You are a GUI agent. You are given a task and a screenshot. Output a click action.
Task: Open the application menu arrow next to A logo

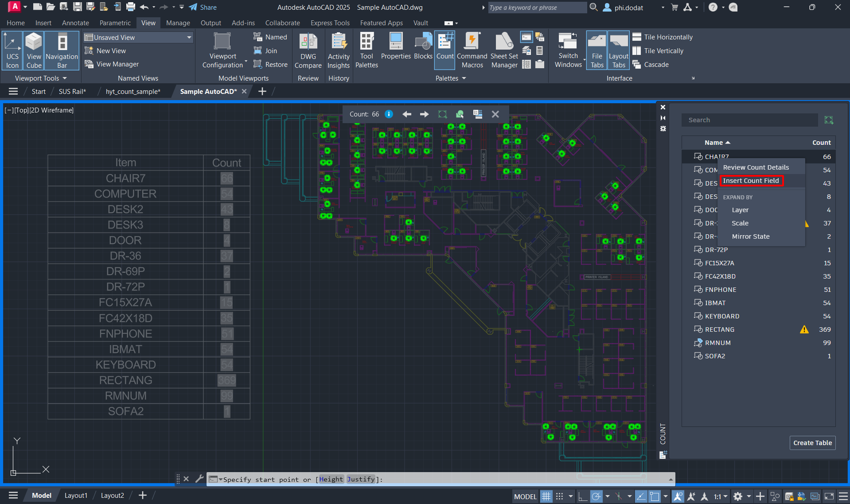[25, 7]
